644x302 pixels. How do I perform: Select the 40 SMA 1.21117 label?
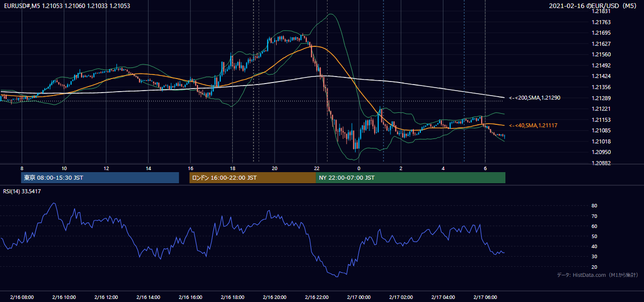[533, 125]
